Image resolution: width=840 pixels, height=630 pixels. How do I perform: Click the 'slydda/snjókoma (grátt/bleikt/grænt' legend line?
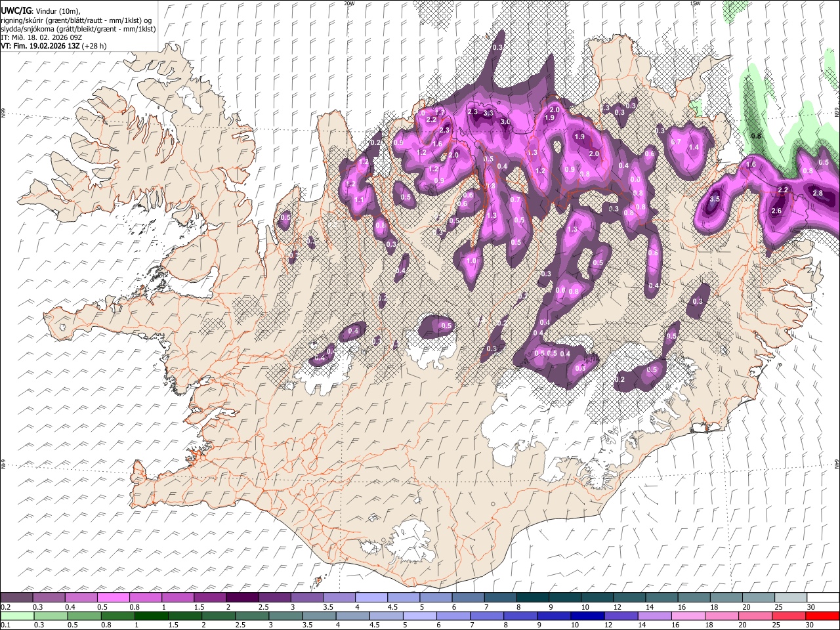pos(77,29)
